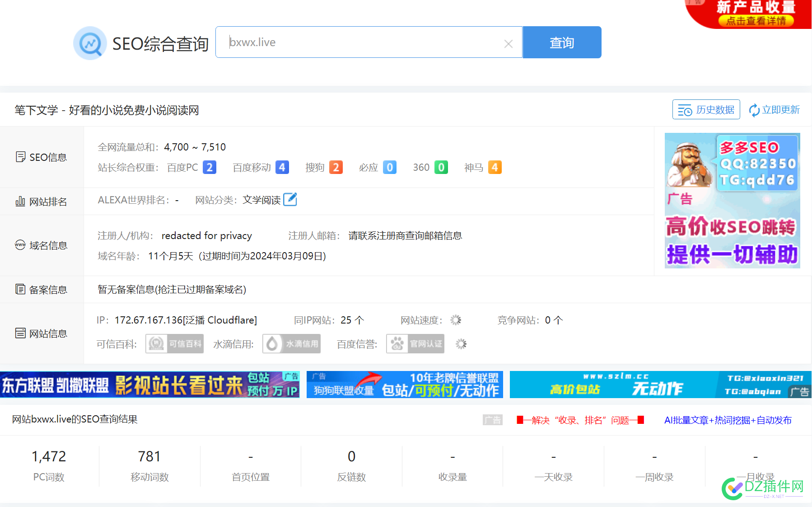Image resolution: width=812 pixels, height=507 pixels.
Task: Click the 查询 search button
Action: 562,42
